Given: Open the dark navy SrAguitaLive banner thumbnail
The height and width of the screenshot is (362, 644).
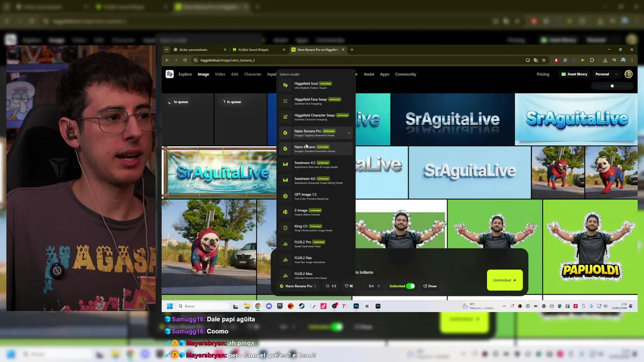Looking at the screenshot, I should click(452, 119).
